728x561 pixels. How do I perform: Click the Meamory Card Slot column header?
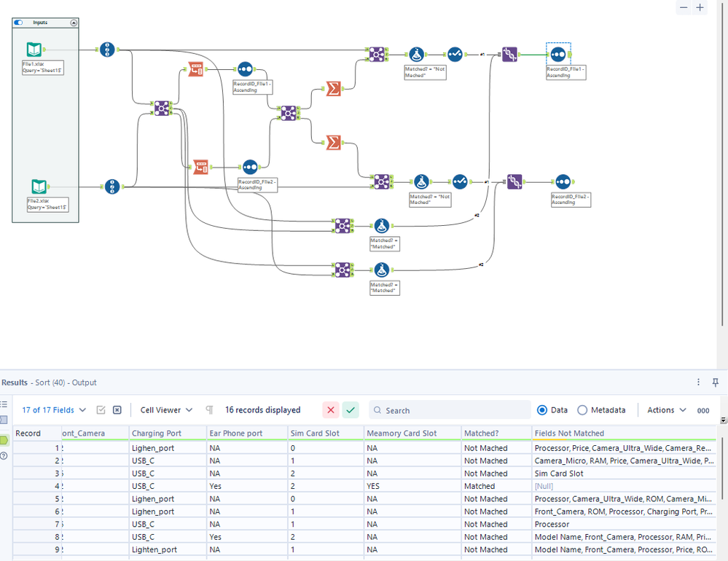point(412,433)
